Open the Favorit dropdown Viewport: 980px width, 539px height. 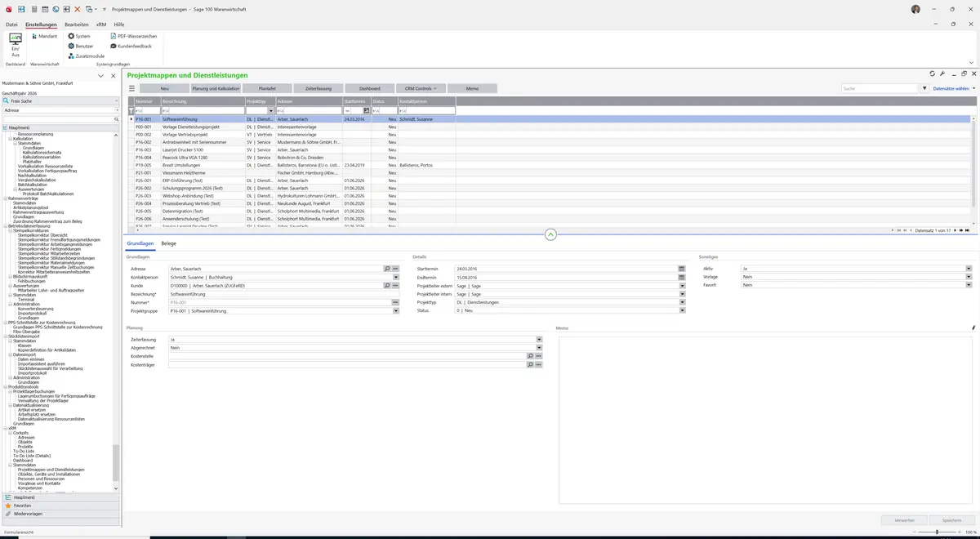(x=969, y=285)
